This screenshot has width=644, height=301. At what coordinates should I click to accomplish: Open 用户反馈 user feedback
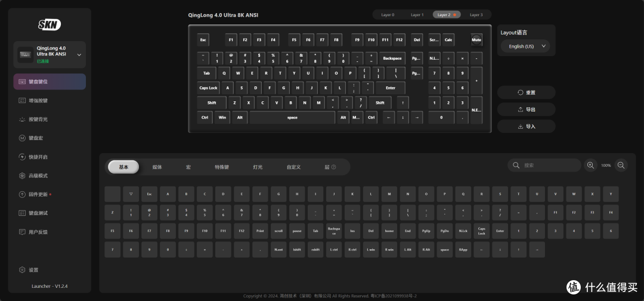click(x=49, y=232)
